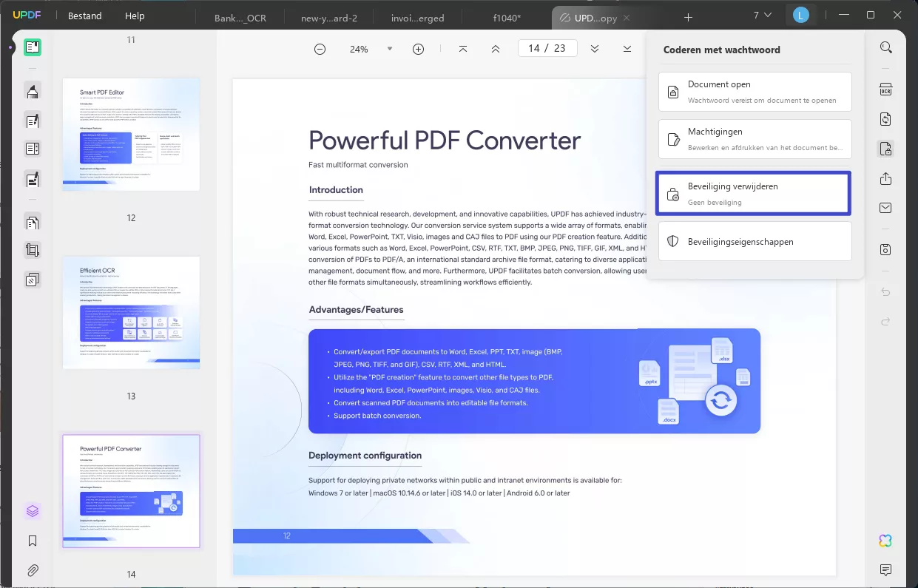Select the page 12 Smart PDF Editor thumbnail
918x588 pixels.
[x=131, y=135]
